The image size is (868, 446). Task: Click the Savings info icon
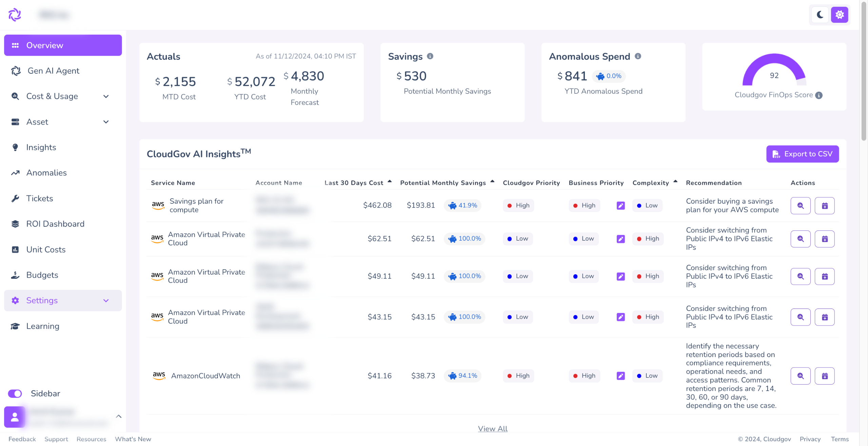tap(430, 56)
